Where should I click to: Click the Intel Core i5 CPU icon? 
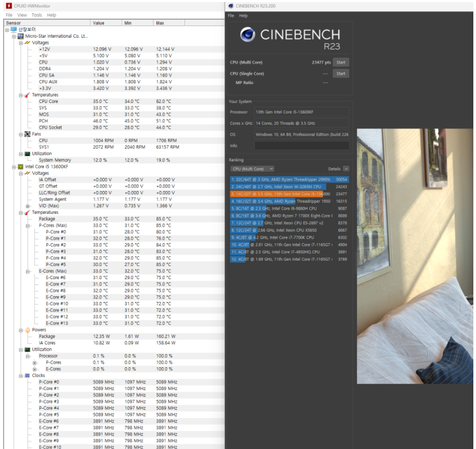[x=20, y=167]
